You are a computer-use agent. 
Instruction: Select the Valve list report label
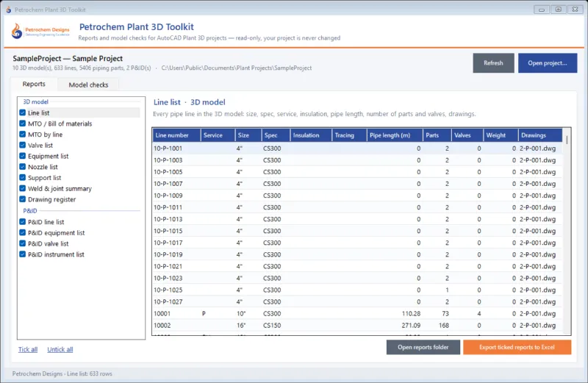[x=40, y=145]
